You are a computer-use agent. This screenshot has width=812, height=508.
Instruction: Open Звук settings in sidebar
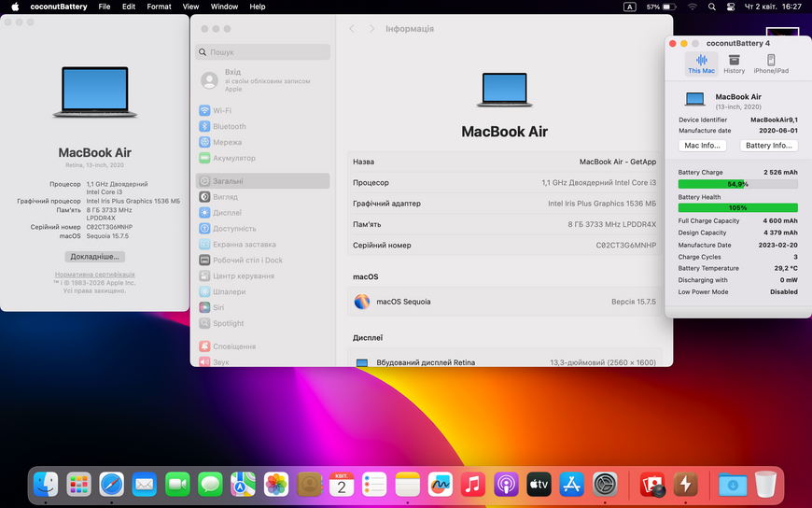pyautogui.click(x=262, y=361)
